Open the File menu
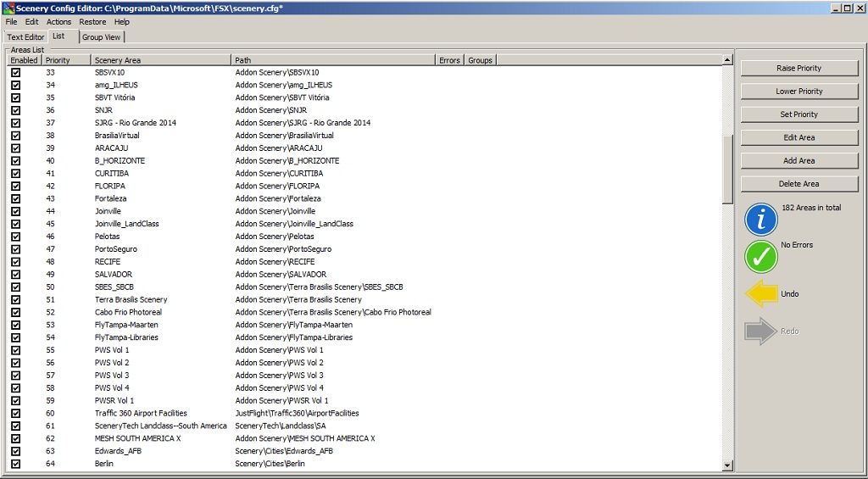 (11, 21)
